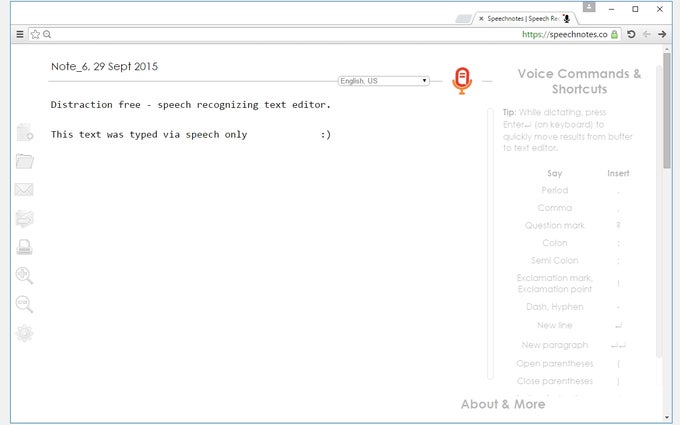
Task: Click the 'Open parentheses' command text
Action: click(555, 363)
